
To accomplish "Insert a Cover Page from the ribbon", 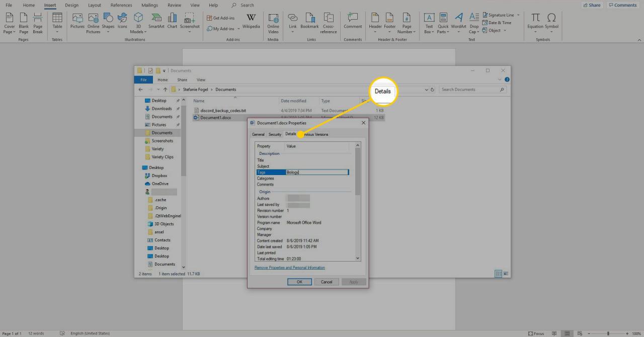I will (x=9, y=24).
